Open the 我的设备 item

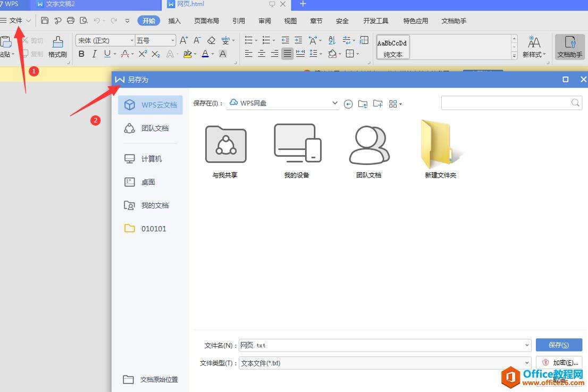[x=297, y=152]
